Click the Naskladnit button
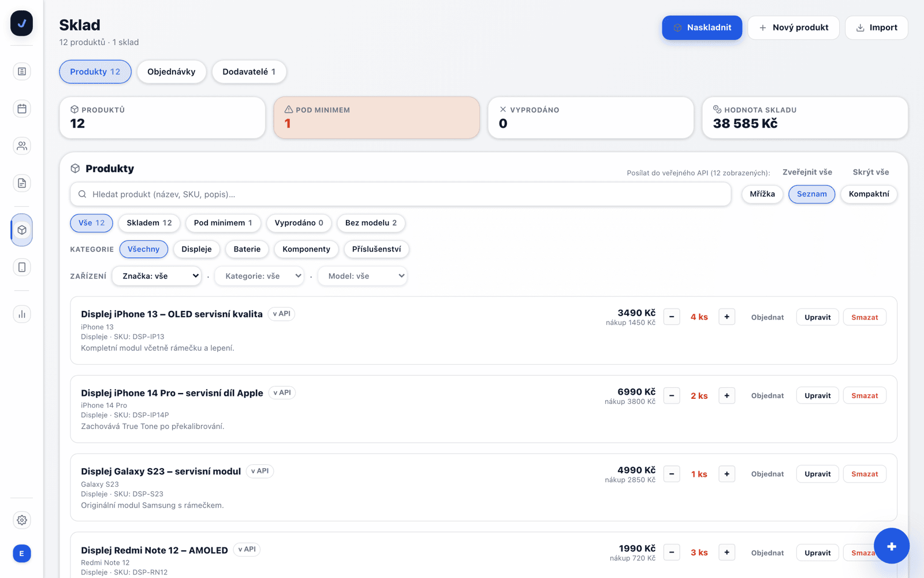924x578 pixels. click(702, 28)
